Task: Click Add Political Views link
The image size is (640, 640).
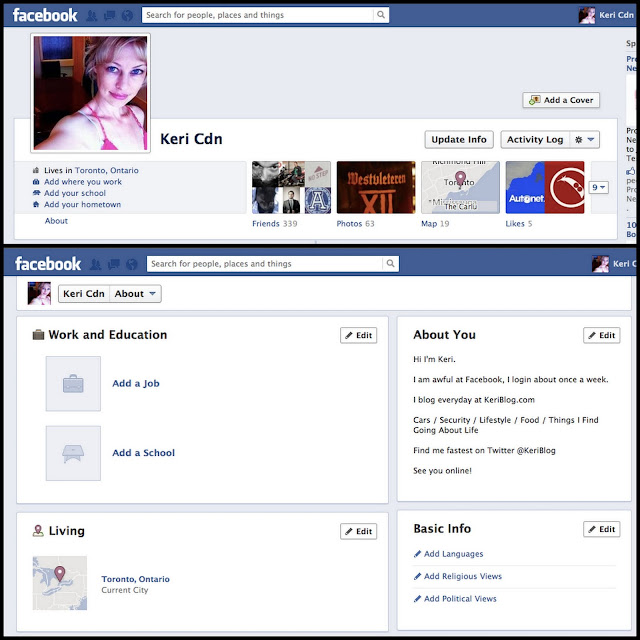Action: coord(460,599)
